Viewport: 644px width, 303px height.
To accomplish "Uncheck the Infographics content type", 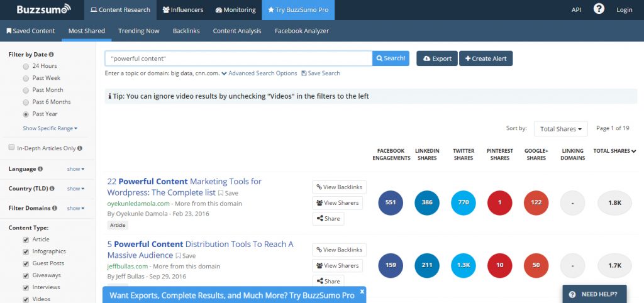I will point(25,251).
